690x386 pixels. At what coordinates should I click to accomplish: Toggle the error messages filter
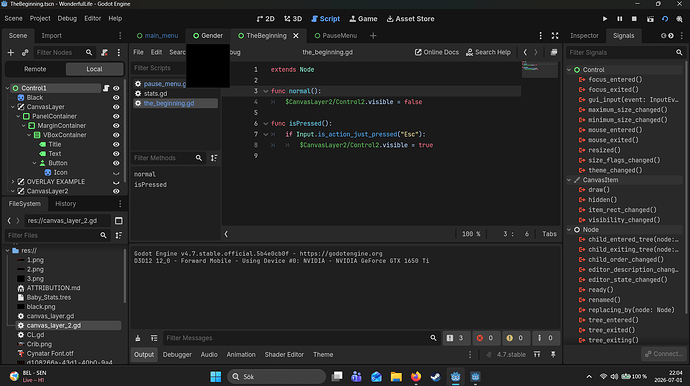pos(485,338)
